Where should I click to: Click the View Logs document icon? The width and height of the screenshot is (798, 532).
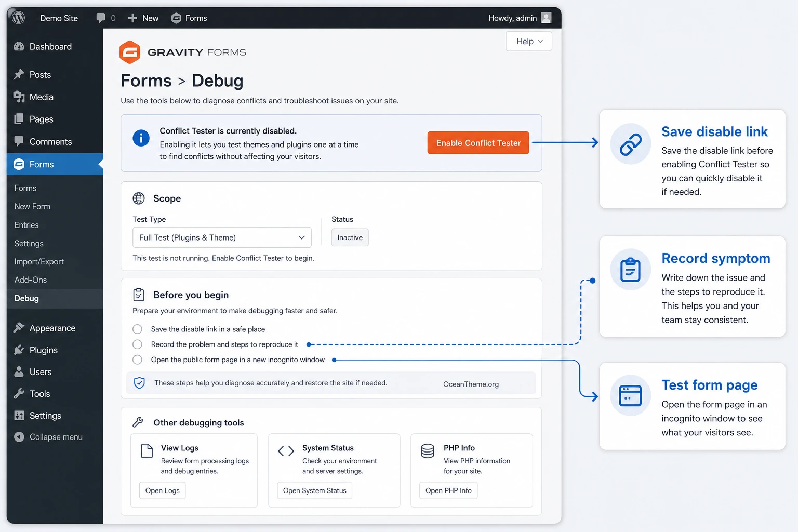click(147, 450)
